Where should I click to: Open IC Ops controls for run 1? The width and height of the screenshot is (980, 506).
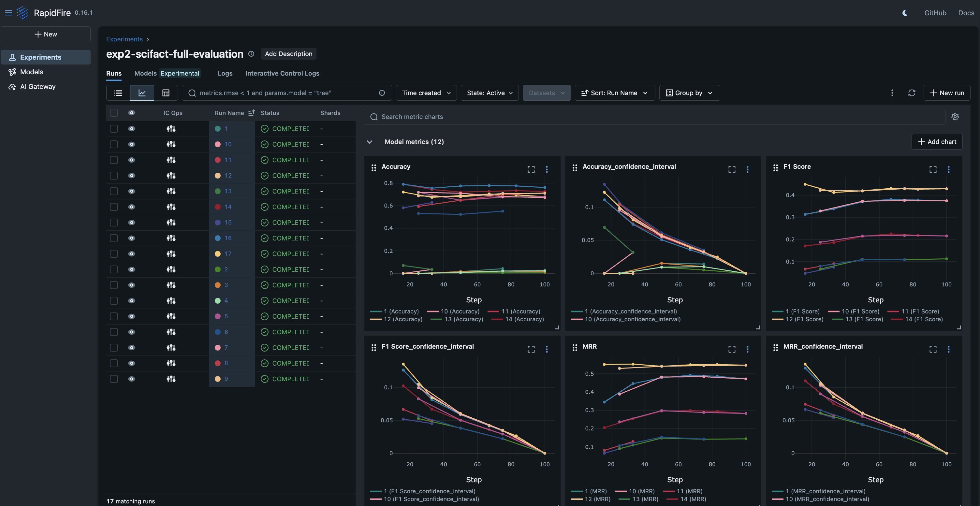[x=171, y=129]
